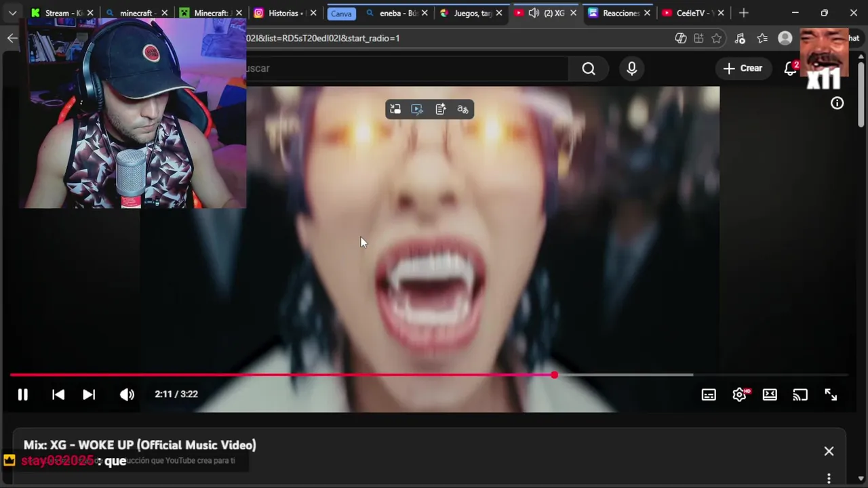Switch to the Canva tab
868x488 pixels.
point(341,14)
